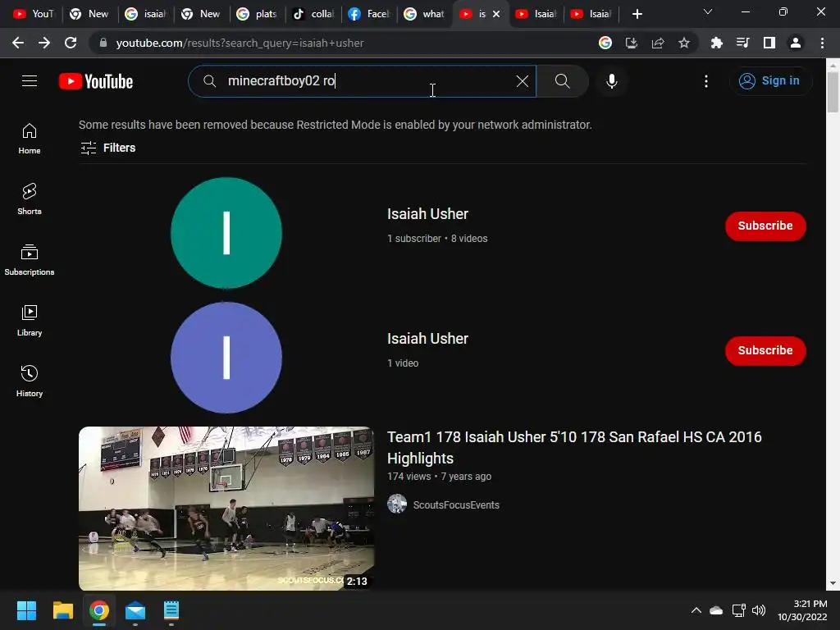Close the active YouTube tab
Viewport: 840px width, 630px height.
pyautogui.click(x=496, y=14)
